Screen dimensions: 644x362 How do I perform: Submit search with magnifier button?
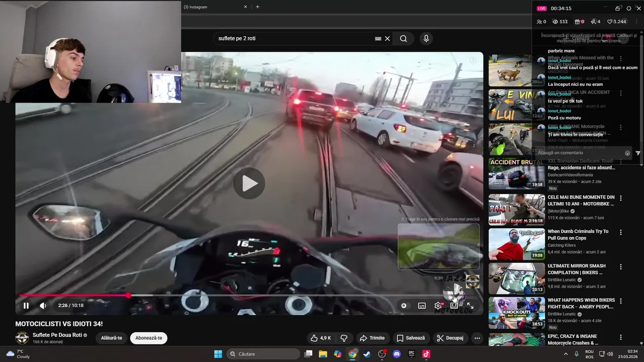pyautogui.click(x=404, y=38)
